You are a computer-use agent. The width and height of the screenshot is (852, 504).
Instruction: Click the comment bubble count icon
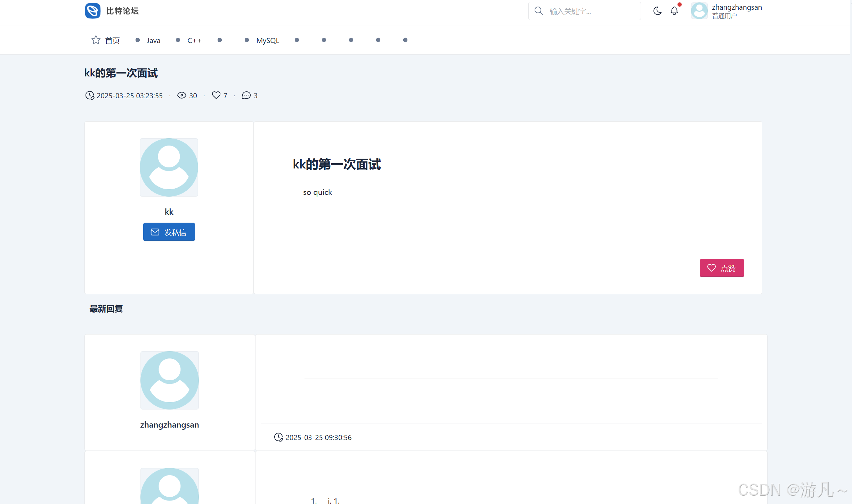coord(246,95)
